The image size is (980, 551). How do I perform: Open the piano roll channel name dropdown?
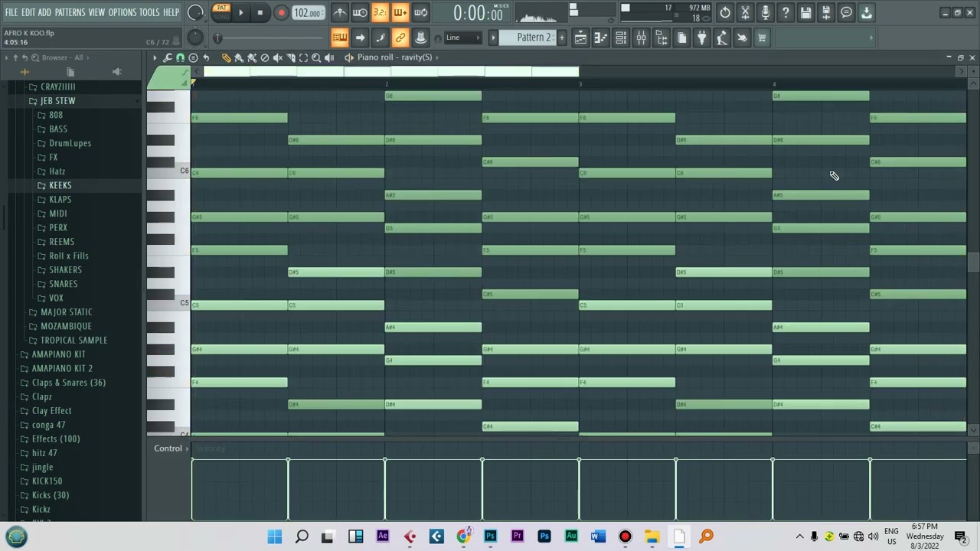coord(394,57)
